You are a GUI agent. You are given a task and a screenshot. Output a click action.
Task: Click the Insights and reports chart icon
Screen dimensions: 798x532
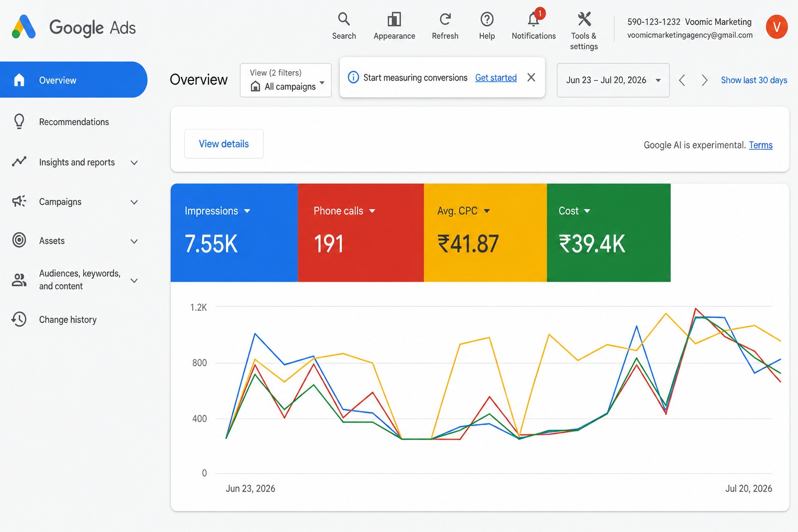click(x=19, y=162)
